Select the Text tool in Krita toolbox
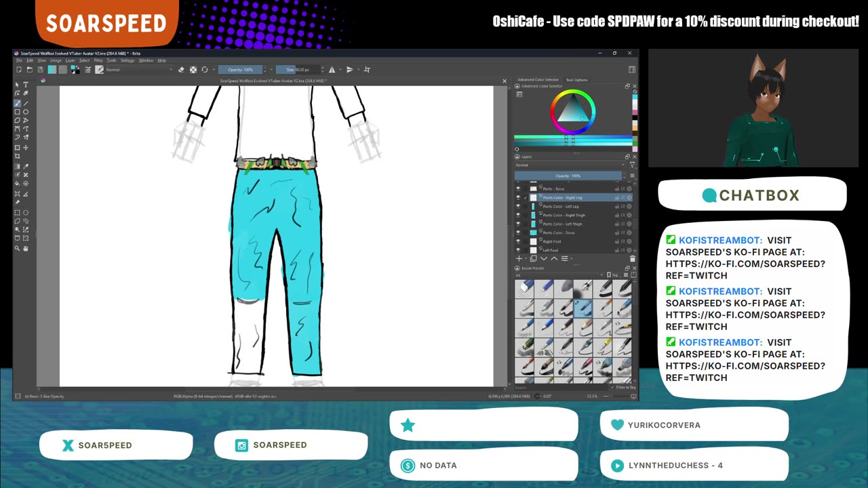868x488 pixels. [26, 85]
